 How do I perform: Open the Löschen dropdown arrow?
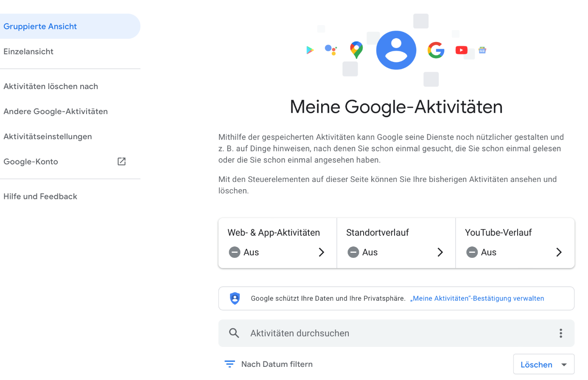[x=564, y=365]
